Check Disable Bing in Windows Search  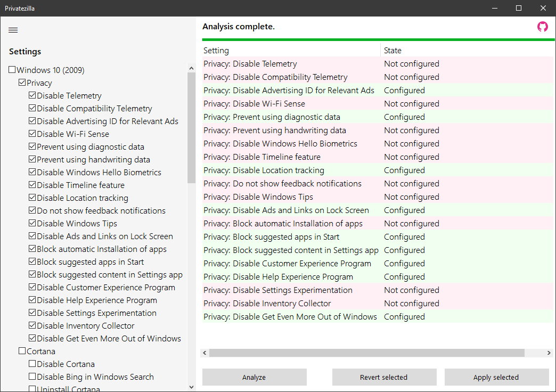coord(32,377)
